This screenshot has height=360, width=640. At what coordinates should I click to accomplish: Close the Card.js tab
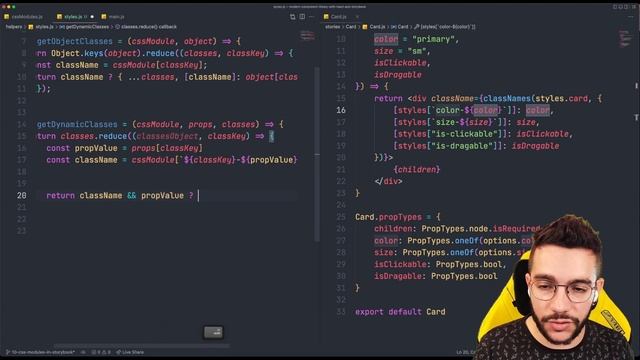[x=357, y=17]
